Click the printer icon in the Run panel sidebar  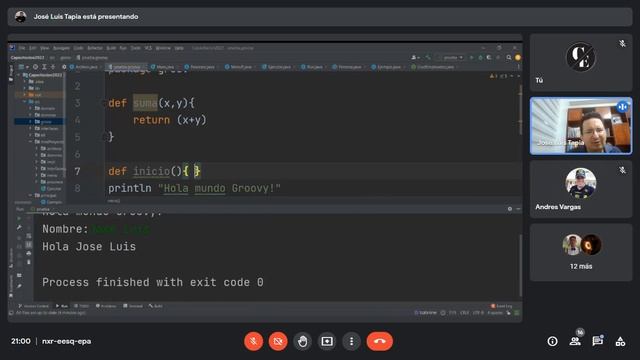point(29,253)
